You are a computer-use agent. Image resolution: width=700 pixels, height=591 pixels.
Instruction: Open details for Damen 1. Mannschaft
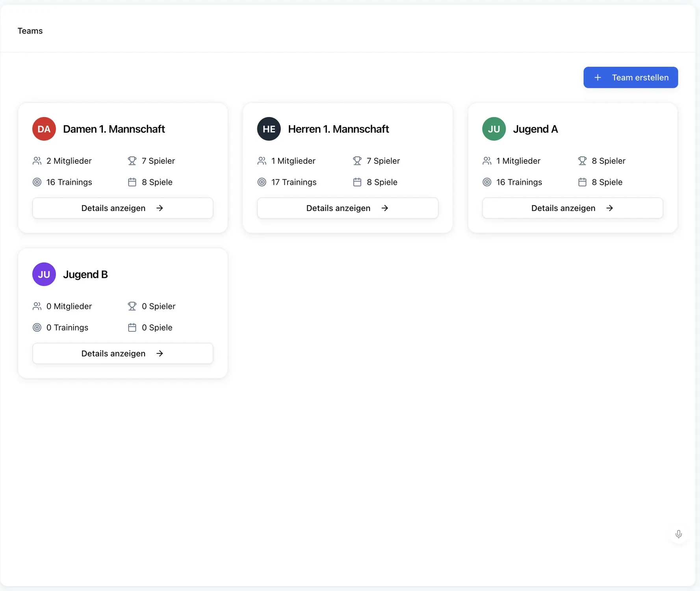[x=123, y=208]
